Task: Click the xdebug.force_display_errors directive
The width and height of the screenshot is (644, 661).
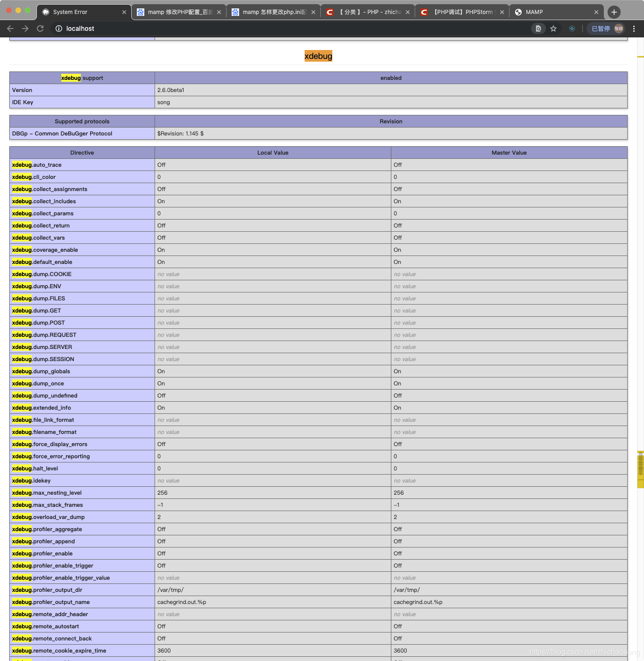Action: [x=50, y=444]
